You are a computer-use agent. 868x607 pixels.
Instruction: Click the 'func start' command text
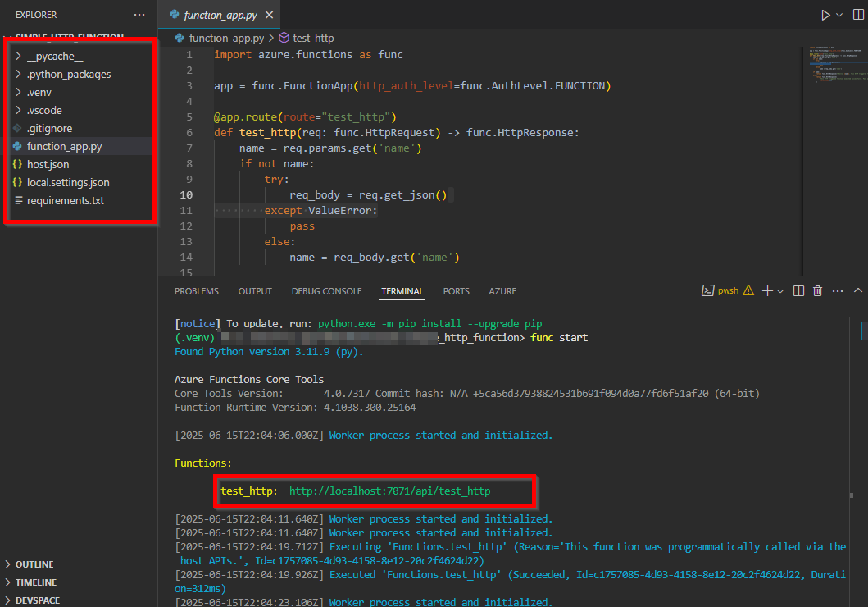tap(559, 338)
